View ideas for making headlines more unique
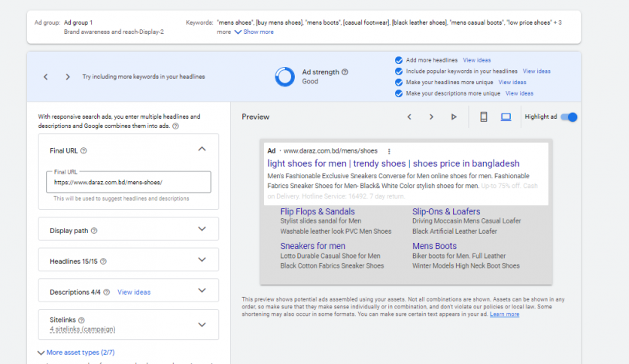Image resolution: width=629 pixels, height=364 pixels. tap(512, 82)
